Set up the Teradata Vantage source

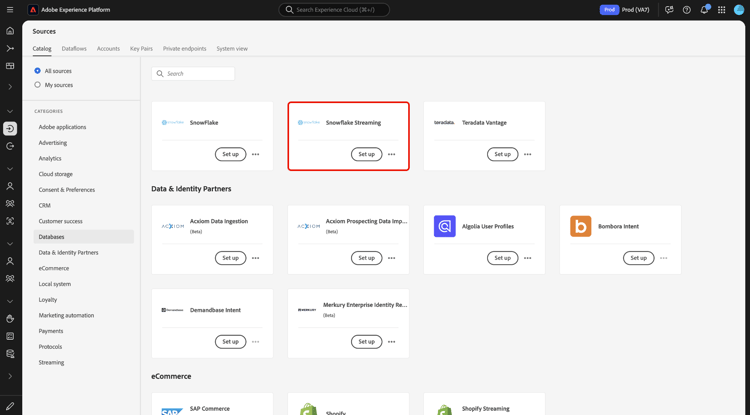point(502,154)
